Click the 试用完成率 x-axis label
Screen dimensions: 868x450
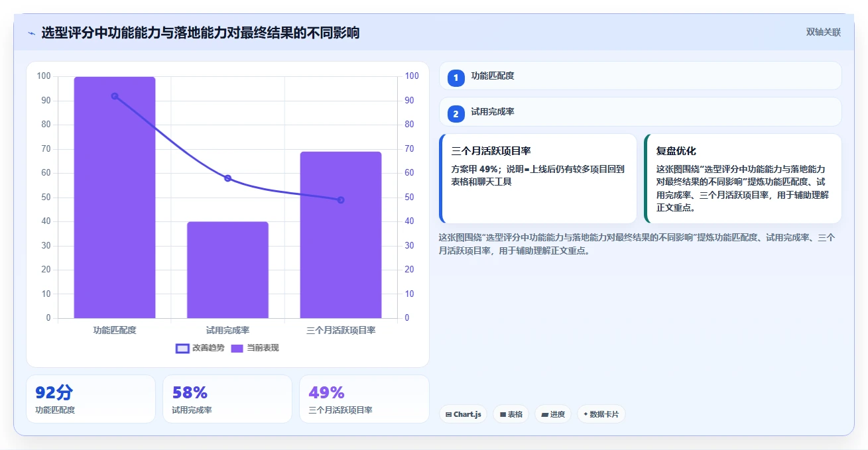point(227,330)
